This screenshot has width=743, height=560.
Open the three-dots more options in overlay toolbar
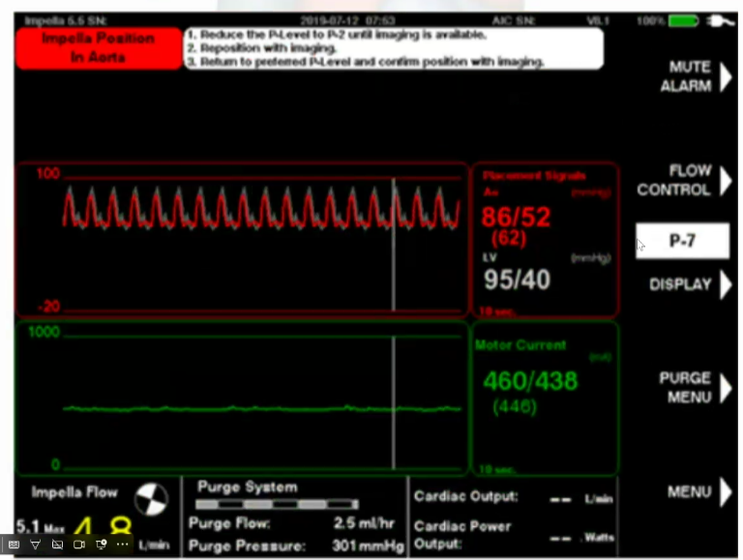[123, 545]
